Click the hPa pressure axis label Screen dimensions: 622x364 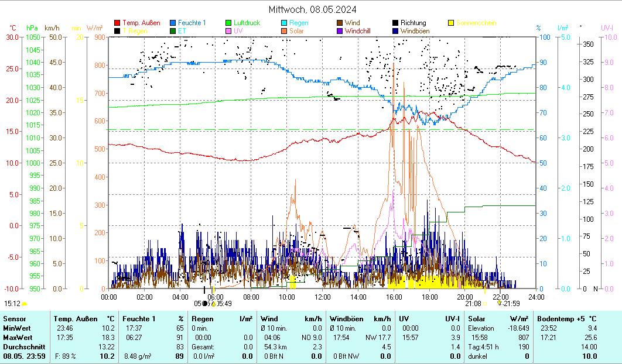[32, 28]
